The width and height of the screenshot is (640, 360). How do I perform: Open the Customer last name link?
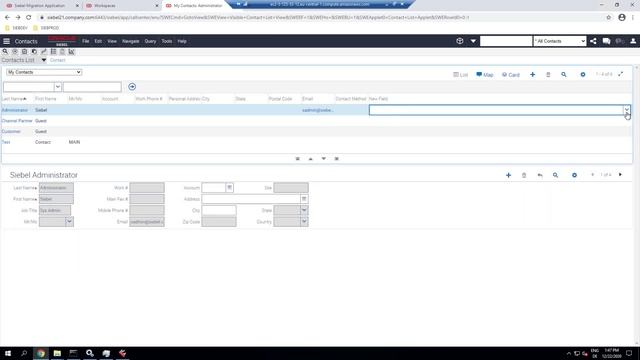(x=11, y=131)
